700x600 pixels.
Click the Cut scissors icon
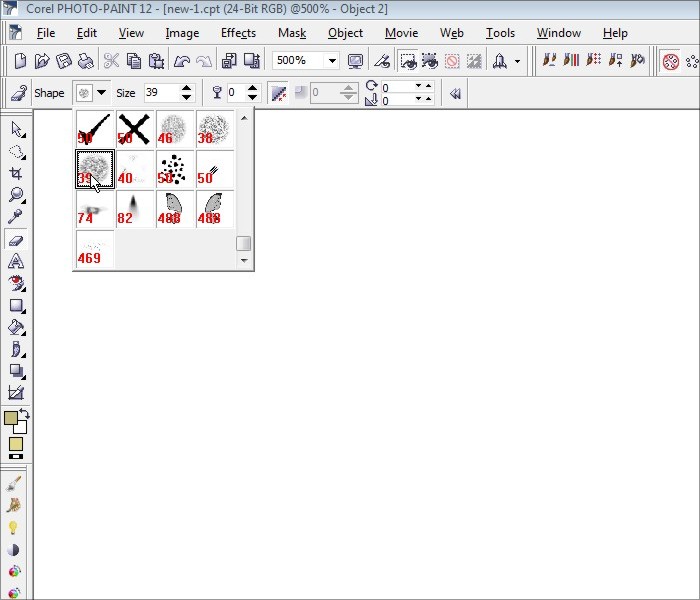[111, 61]
